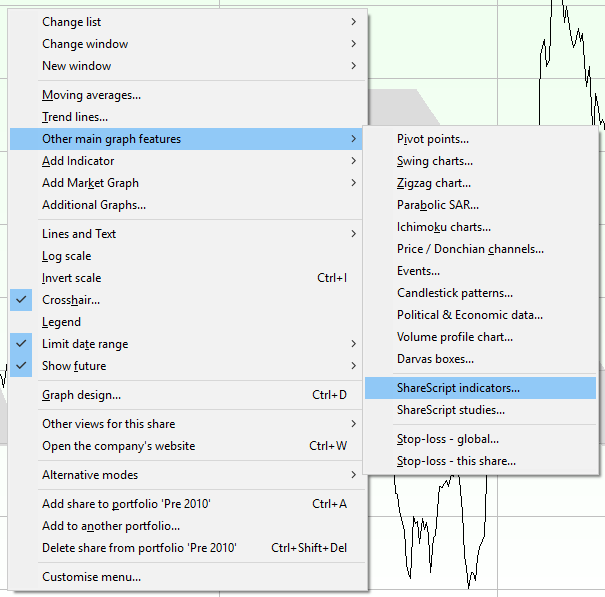The image size is (605, 597).
Task: Uncheck the Show future option
Action: pyautogui.click(x=73, y=366)
